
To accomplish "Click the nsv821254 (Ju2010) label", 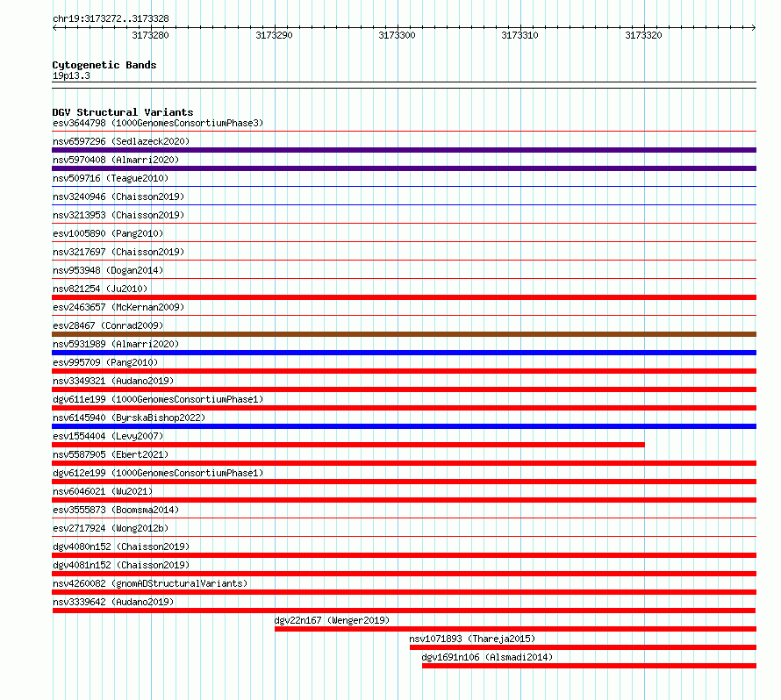I will 100,289.
